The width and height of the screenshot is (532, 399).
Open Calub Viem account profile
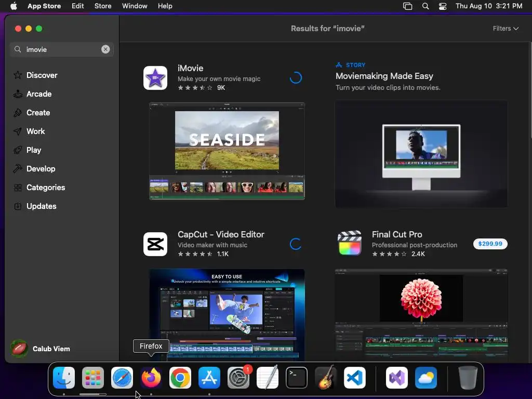click(x=41, y=349)
